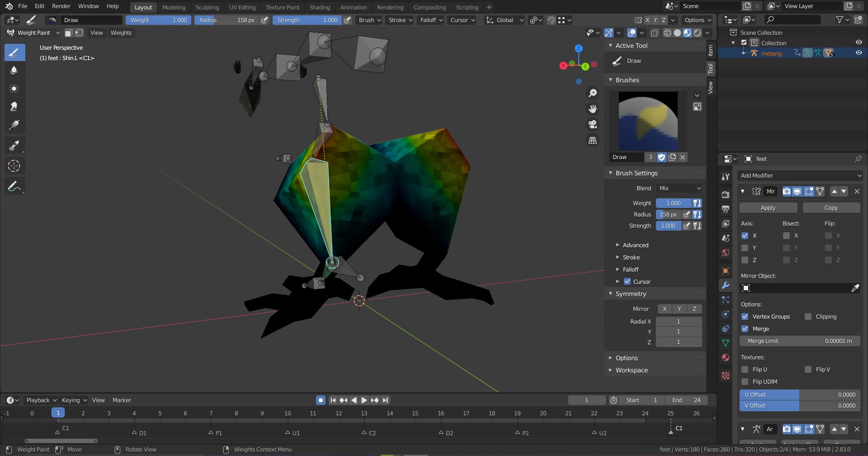Open the Add Modifier dropdown
Viewport: 868px width, 456px height.
(799, 175)
